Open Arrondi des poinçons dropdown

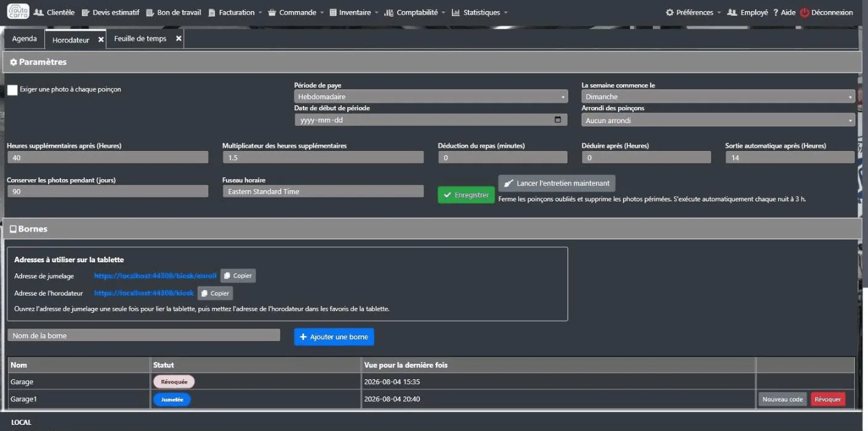pos(718,121)
